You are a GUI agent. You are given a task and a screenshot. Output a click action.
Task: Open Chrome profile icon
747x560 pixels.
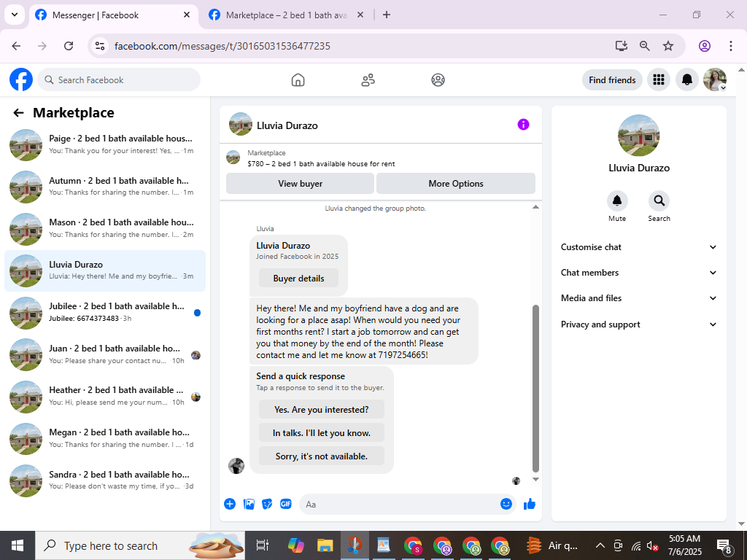point(705,46)
